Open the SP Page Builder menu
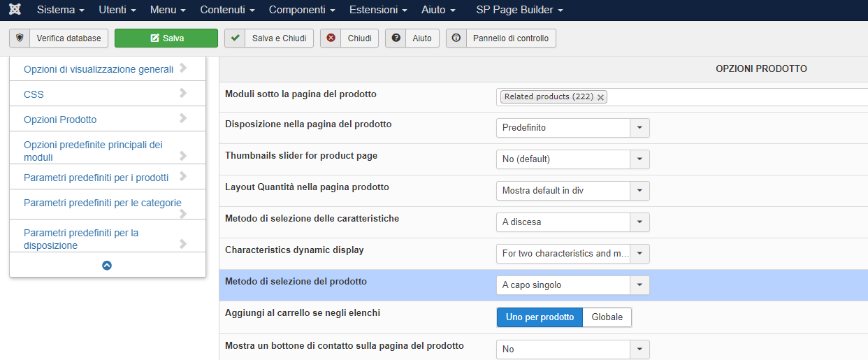The height and width of the screenshot is (360, 868). click(519, 10)
